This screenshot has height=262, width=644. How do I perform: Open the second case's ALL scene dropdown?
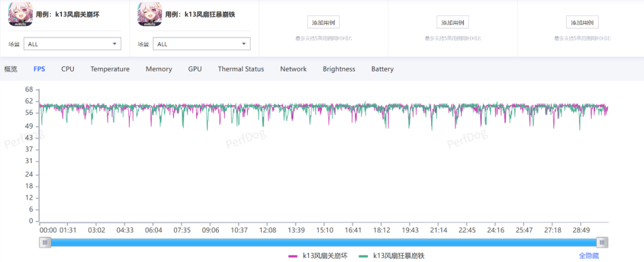(202, 44)
